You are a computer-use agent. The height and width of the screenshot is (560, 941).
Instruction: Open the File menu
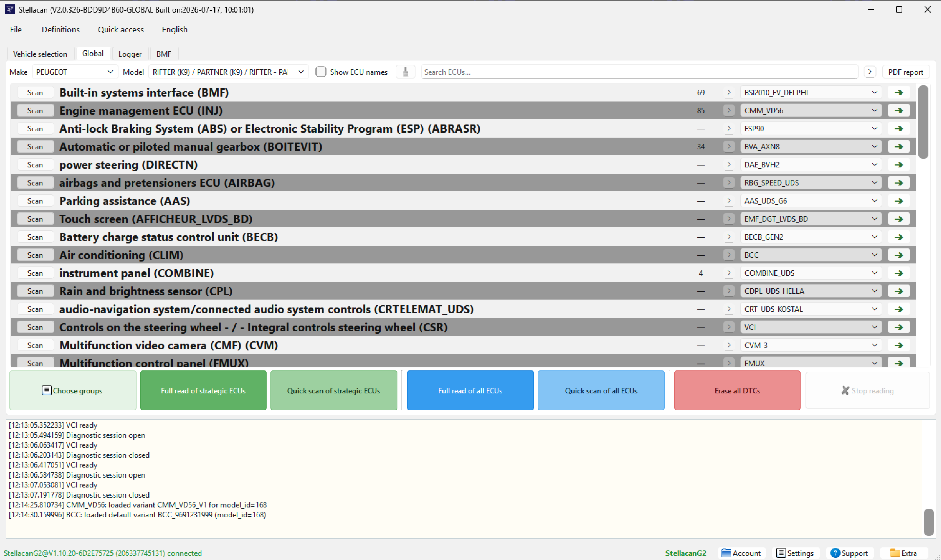pos(16,30)
